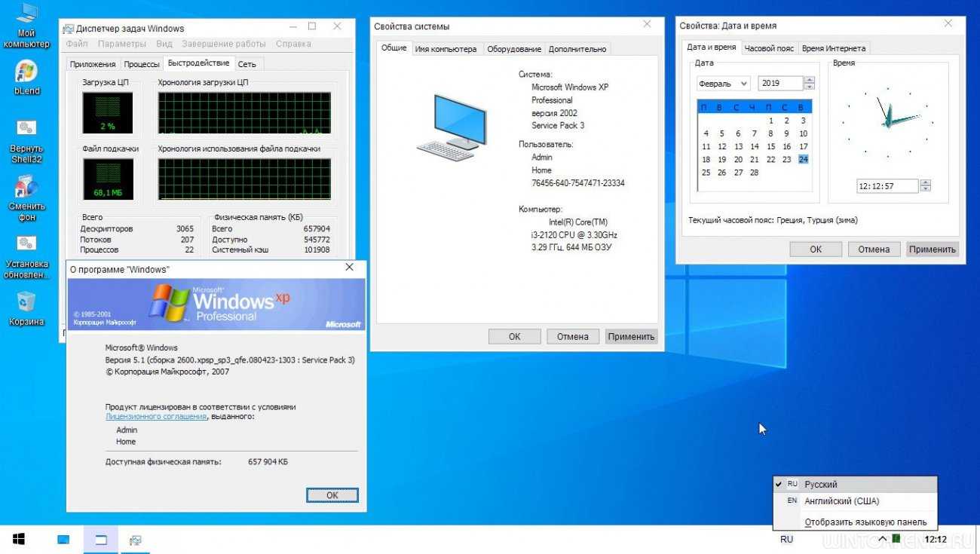Click Отмена in Дата и время window
Viewport: 980px width, 554px height.
pos(874,249)
